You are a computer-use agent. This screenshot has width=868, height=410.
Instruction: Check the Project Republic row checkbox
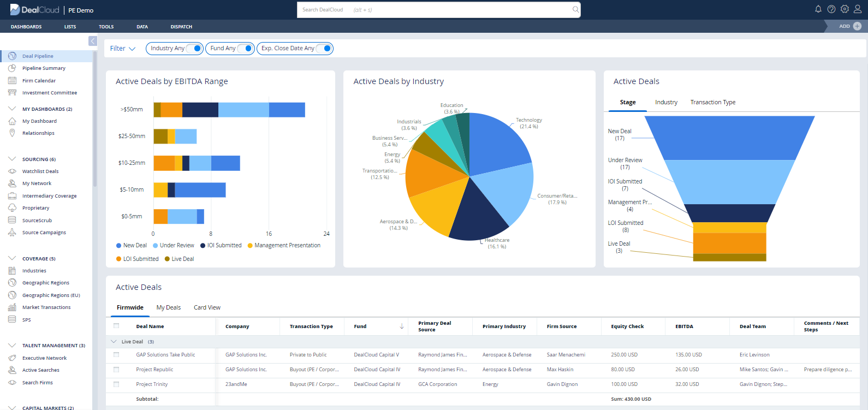[116, 370]
